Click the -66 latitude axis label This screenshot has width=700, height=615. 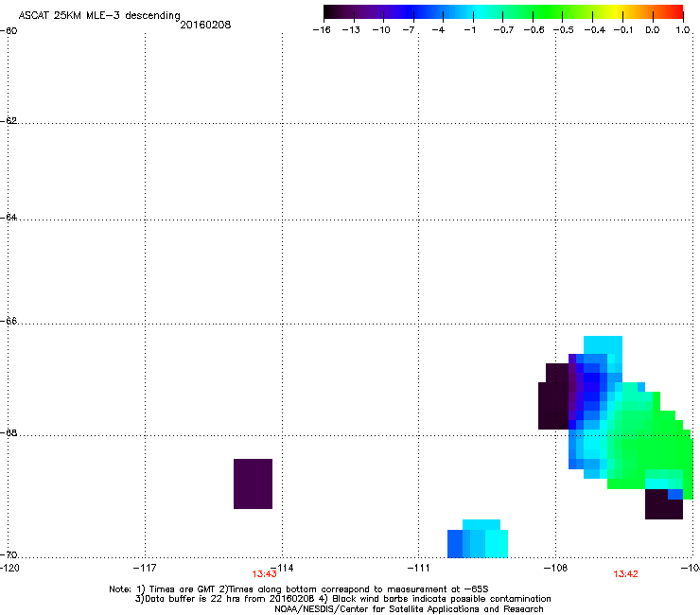[9, 321]
